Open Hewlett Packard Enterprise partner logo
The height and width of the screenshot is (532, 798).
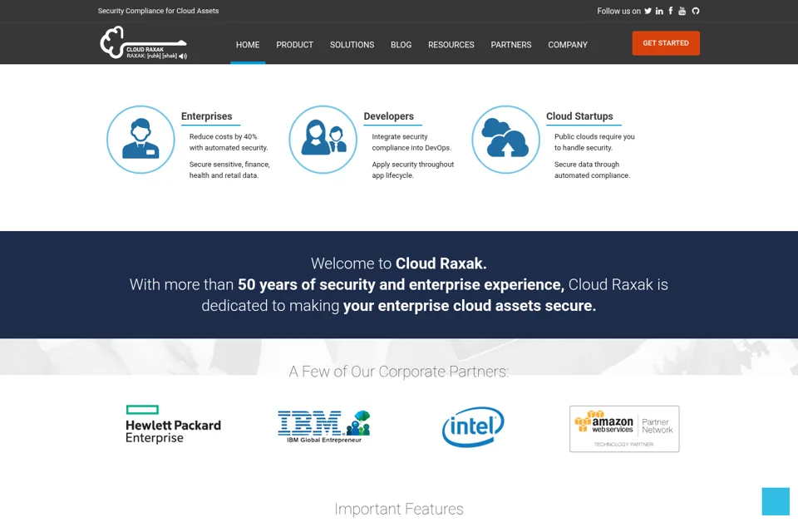[174, 425]
